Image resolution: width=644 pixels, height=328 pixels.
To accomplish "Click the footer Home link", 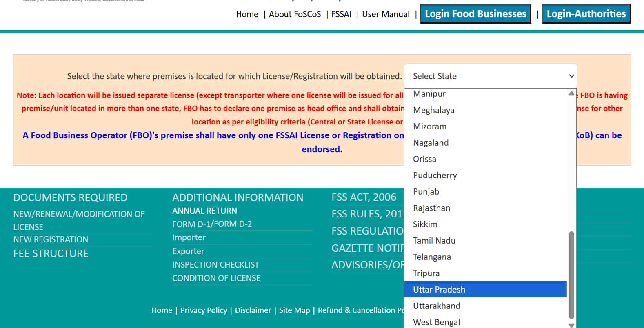I will [x=162, y=310].
